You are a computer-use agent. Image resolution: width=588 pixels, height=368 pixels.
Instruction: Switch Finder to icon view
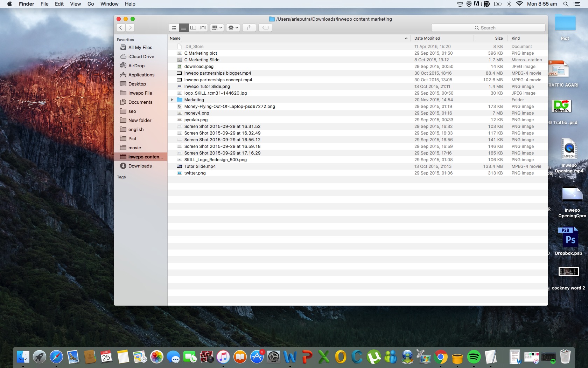tap(174, 28)
